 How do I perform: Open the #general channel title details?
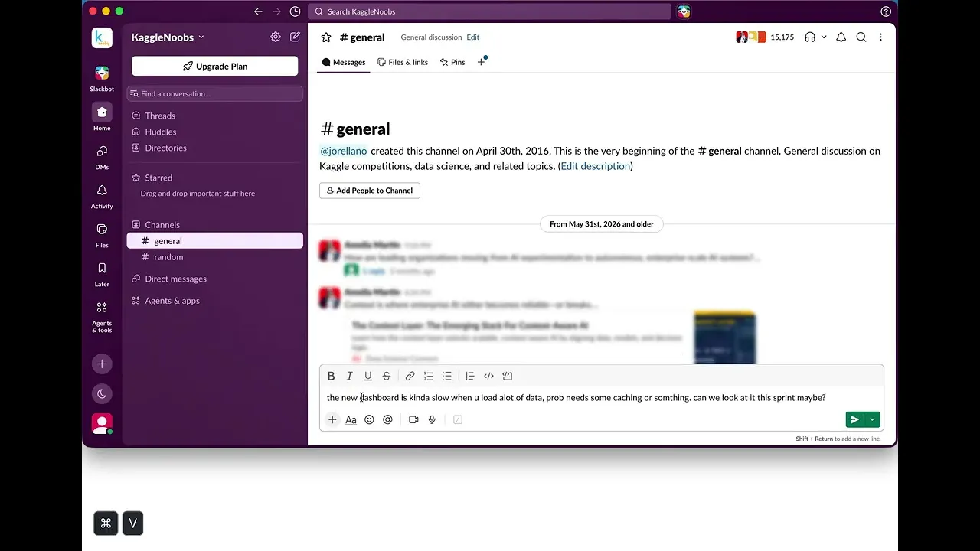coord(362,37)
